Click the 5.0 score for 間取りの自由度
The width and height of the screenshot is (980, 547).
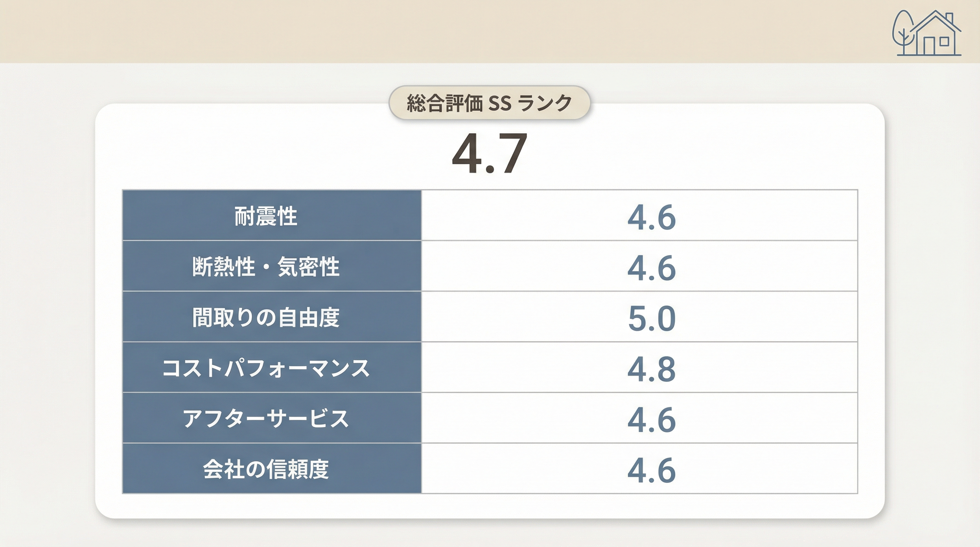click(x=651, y=318)
